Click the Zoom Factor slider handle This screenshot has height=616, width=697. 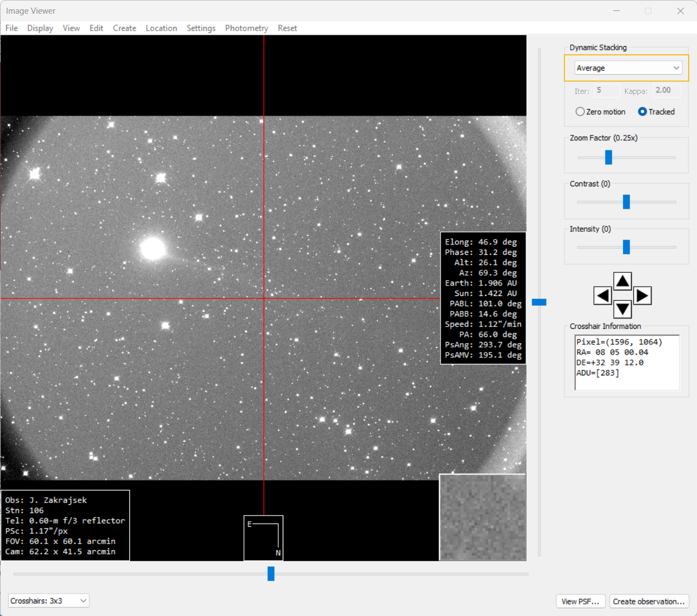(608, 157)
